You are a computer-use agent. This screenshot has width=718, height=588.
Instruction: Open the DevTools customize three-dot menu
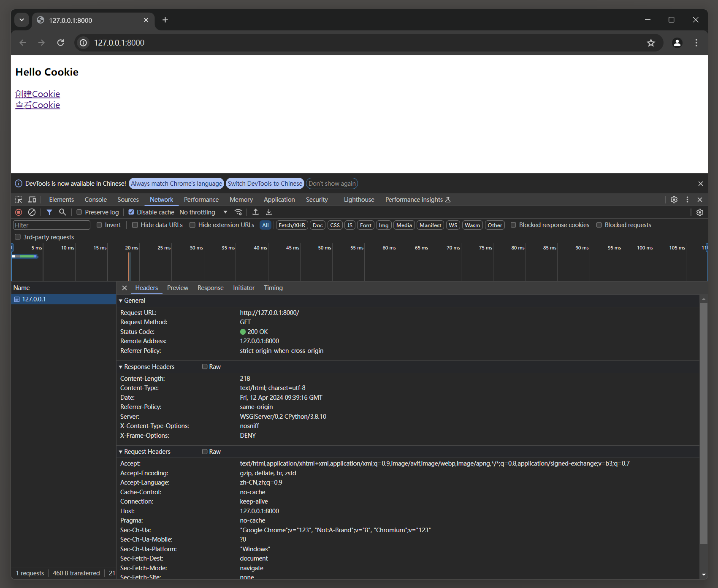pos(687,200)
